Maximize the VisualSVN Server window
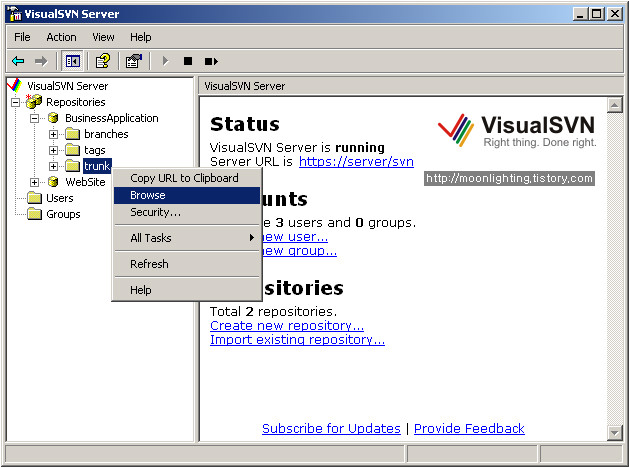 pos(597,14)
